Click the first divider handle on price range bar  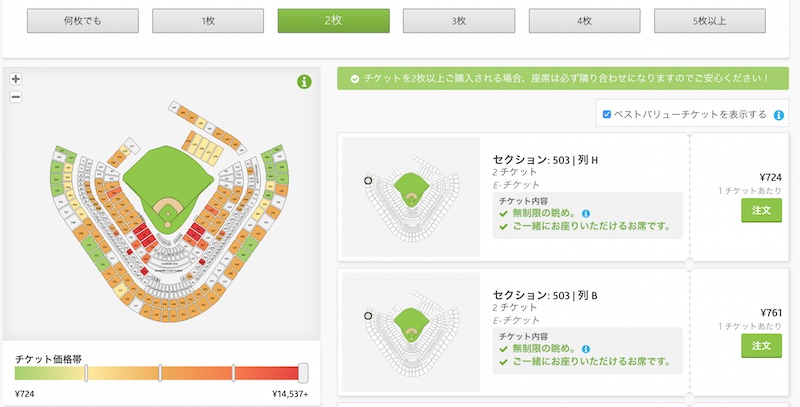coord(86,373)
